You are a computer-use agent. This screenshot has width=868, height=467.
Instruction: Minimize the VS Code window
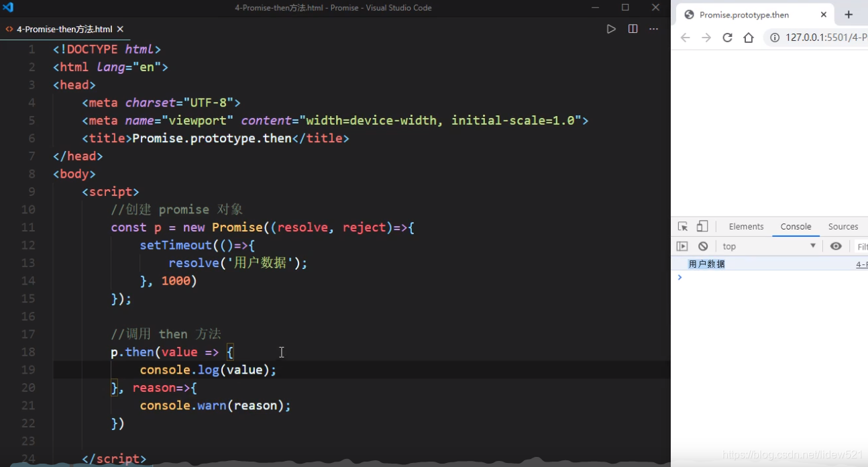point(596,7)
